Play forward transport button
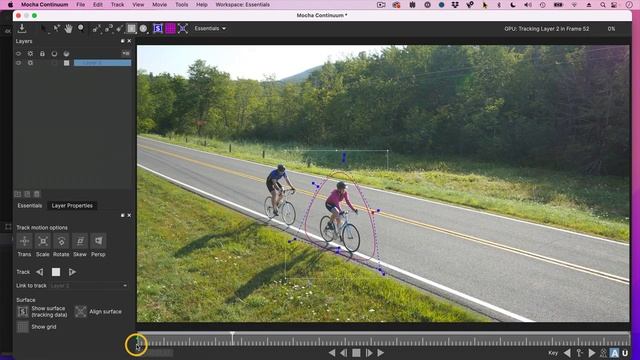The width and height of the screenshot is (640, 360). pyautogui.click(x=381, y=353)
